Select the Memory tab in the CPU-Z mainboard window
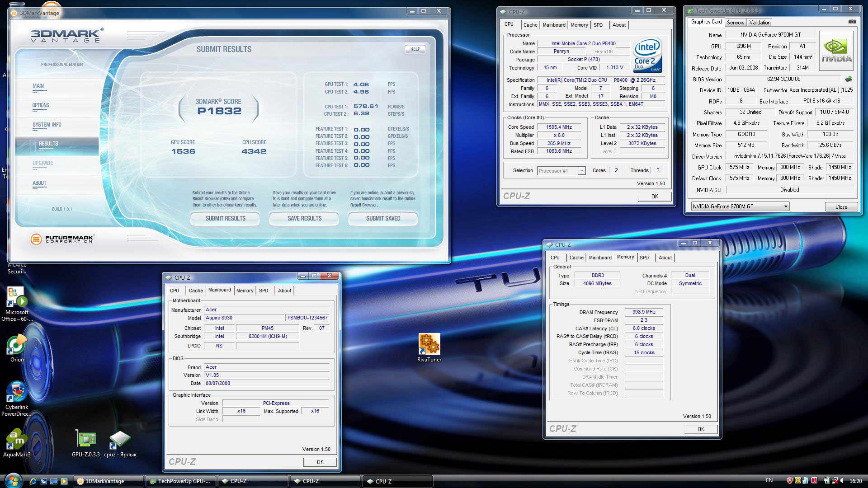 pos(245,291)
